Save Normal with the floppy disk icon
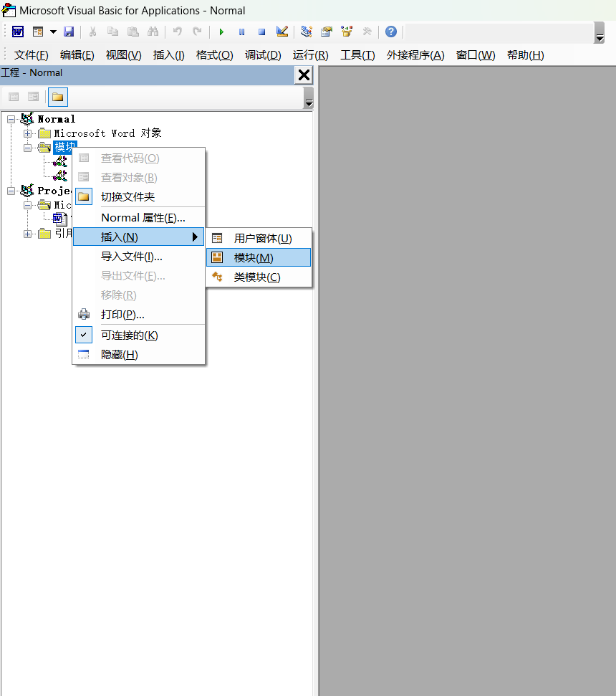 point(69,32)
